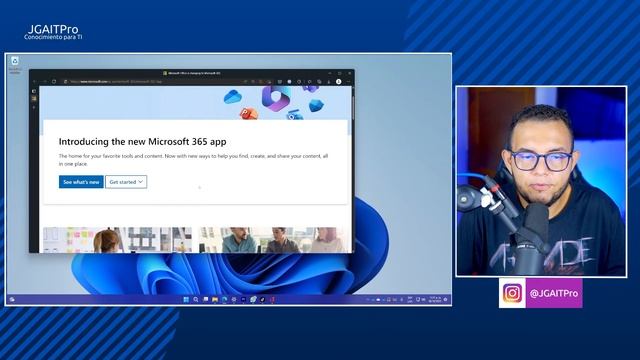Click the dark terminal app on taskbar
The image size is (640, 360).
point(244,300)
